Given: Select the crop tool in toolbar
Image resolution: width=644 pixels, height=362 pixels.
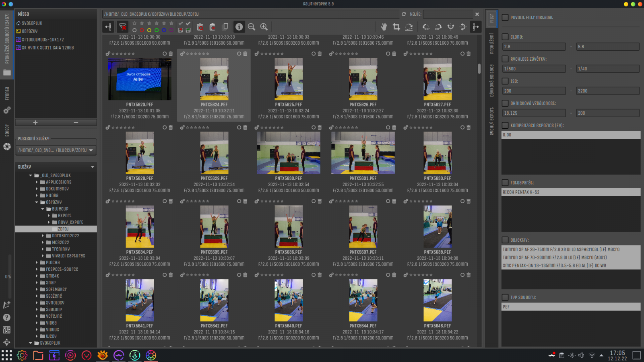Looking at the screenshot, I should (396, 27).
